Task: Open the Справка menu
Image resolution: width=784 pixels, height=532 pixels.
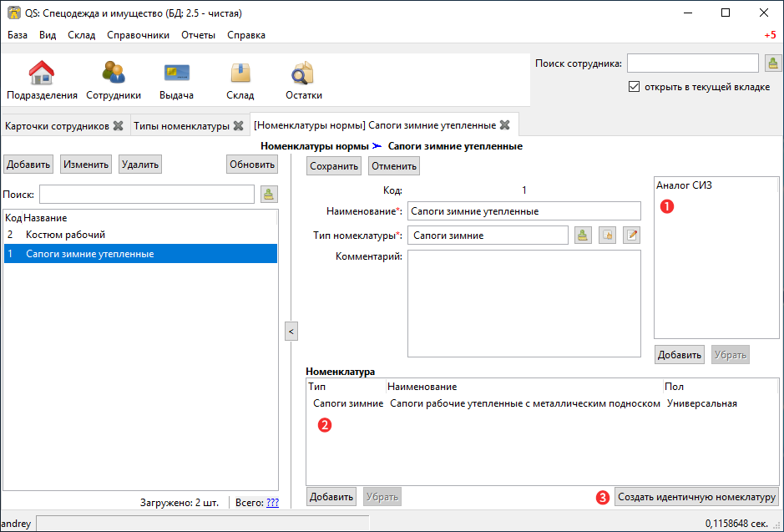Action: coord(246,35)
